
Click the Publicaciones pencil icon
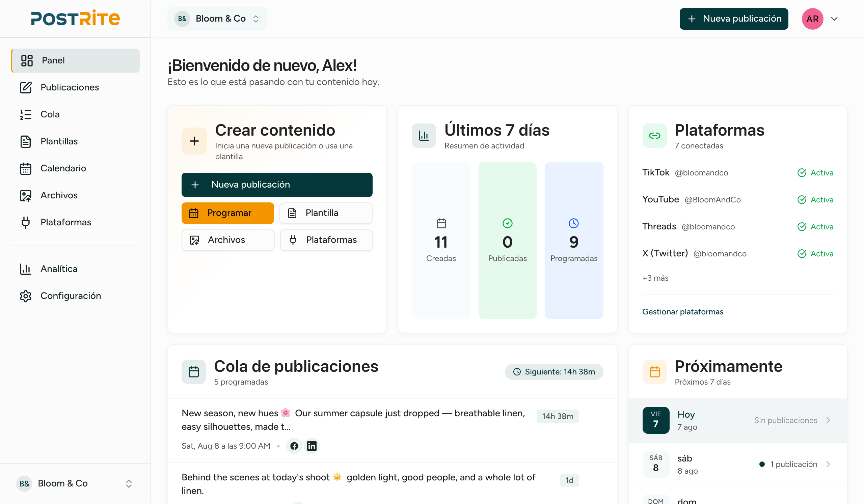[26, 87]
